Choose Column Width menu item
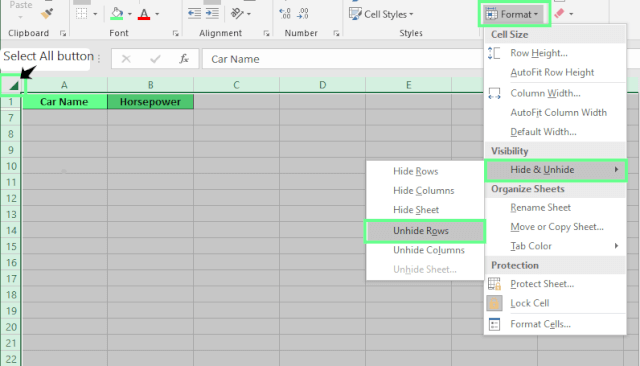The width and height of the screenshot is (640, 366). pos(556,93)
